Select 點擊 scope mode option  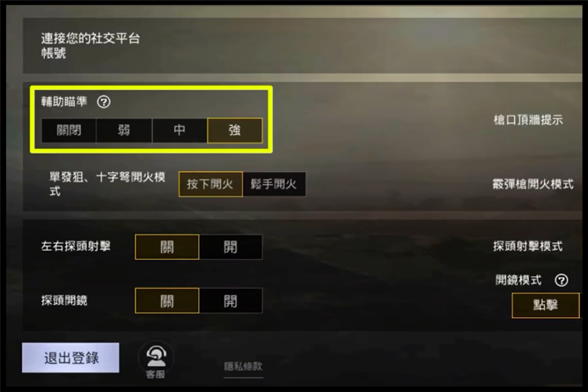coord(546,306)
